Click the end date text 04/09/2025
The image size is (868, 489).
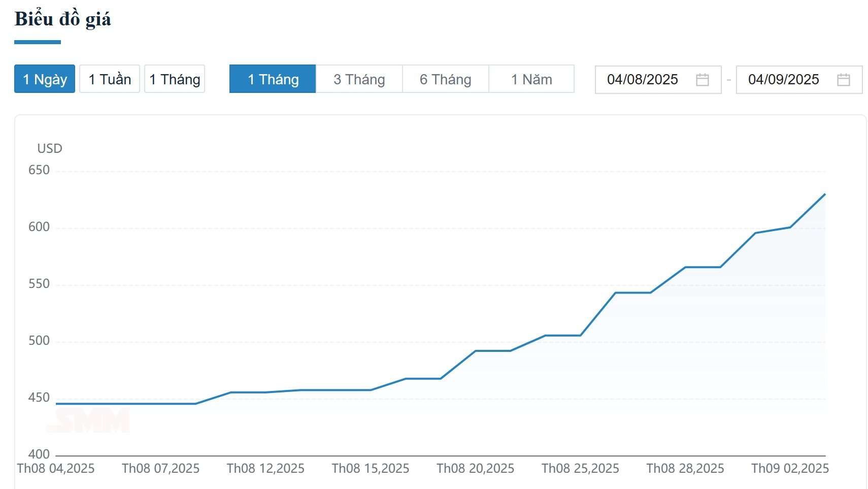[783, 80]
